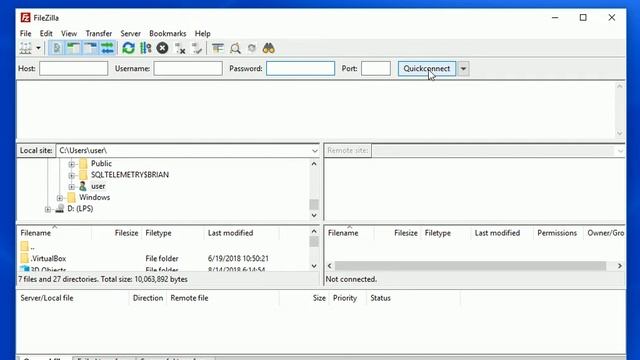Select the Public folder in tree
This screenshot has height=360, width=640.
pyautogui.click(x=101, y=163)
